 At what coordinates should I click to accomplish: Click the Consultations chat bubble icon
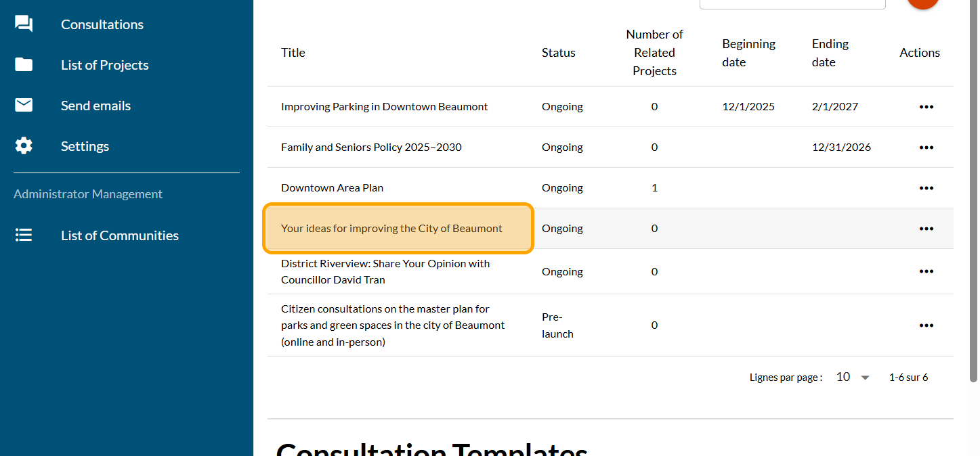(x=24, y=24)
